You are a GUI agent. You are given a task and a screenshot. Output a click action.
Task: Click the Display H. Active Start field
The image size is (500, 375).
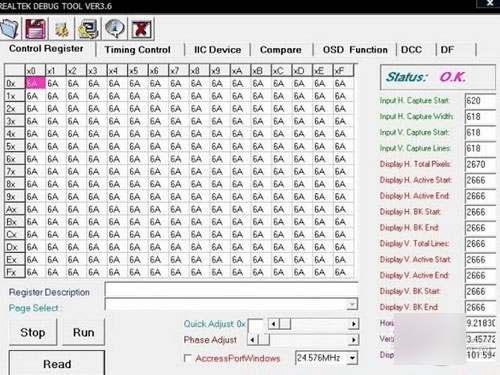481,180
